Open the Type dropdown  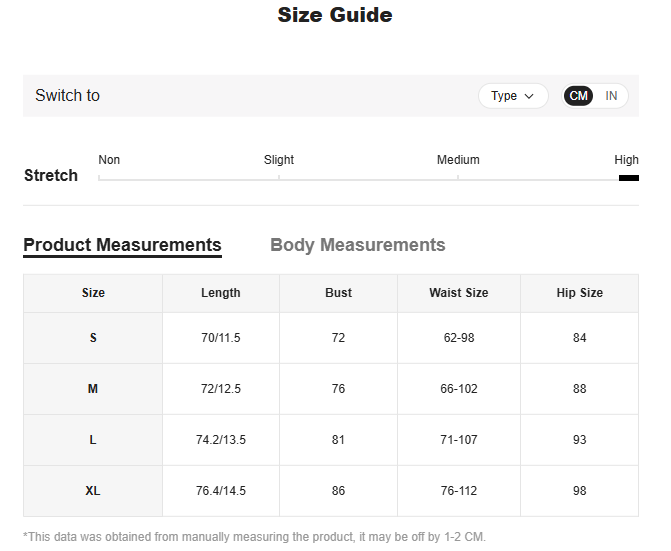(512, 96)
